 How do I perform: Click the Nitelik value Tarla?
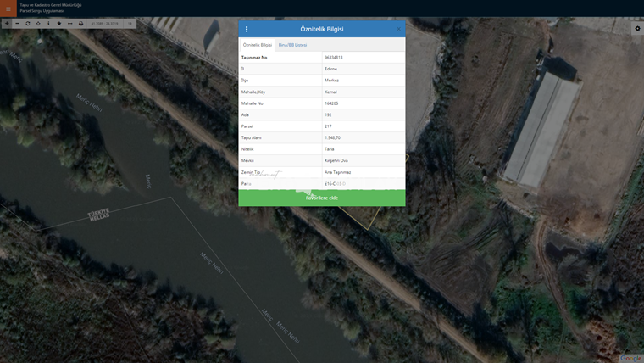330,149
